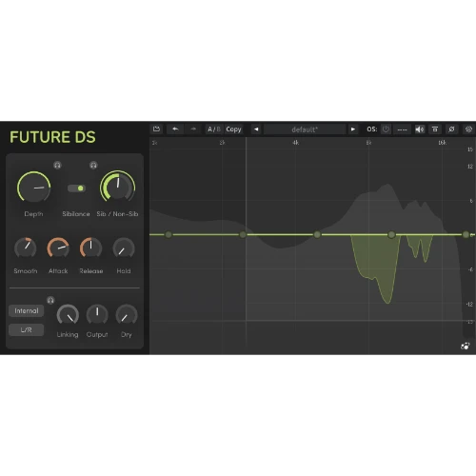Click the redo arrow

point(193,129)
